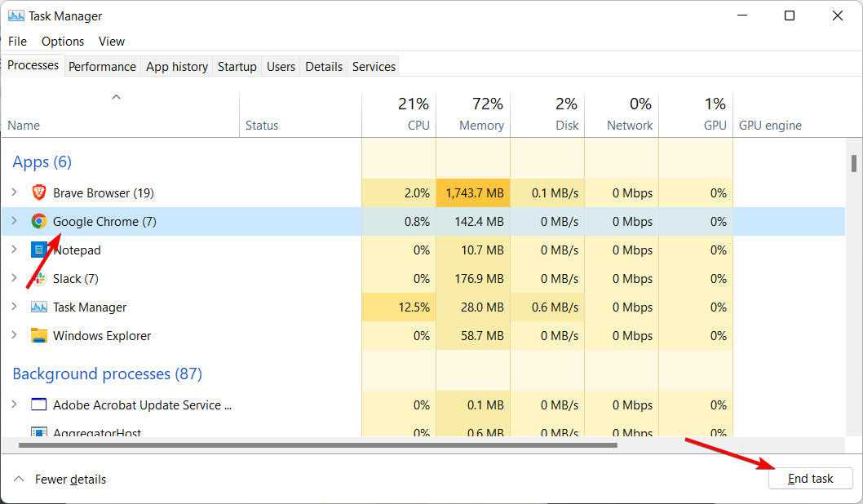Click the Brave Browser lion icon

click(38, 192)
